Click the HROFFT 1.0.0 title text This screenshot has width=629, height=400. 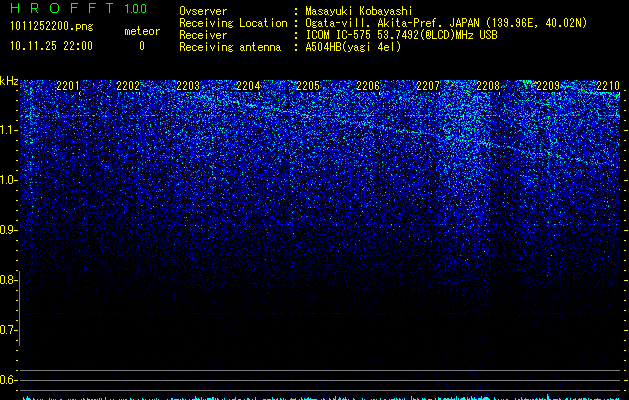tap(79, 8)
